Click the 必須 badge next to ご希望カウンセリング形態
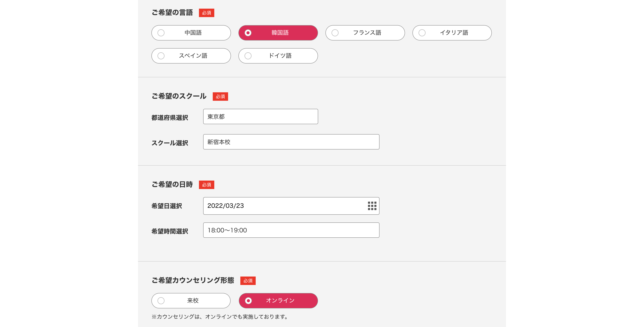 (x=248, y=281)
